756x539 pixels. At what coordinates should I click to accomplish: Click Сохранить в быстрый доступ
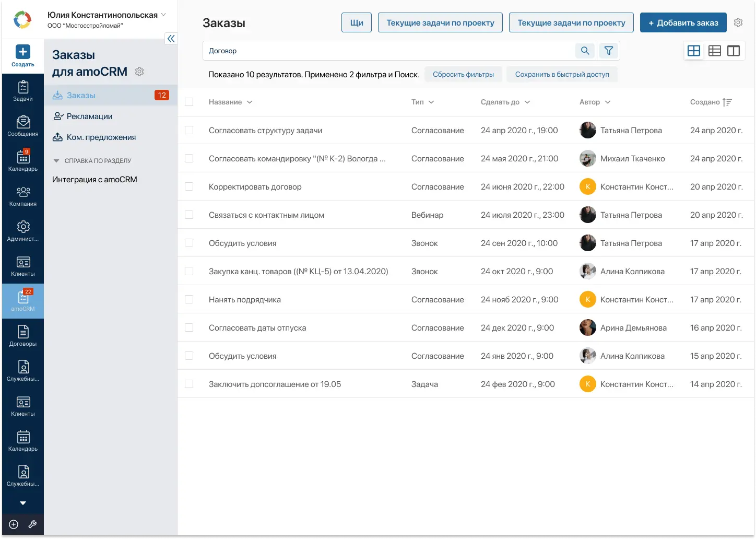562,74
